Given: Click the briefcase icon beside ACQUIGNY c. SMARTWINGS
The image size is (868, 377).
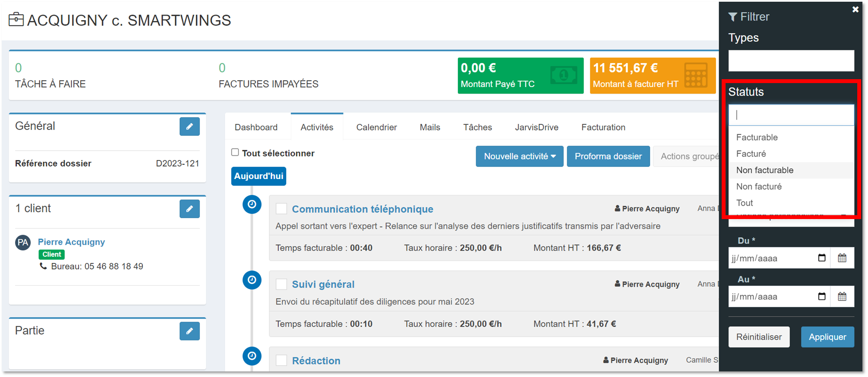Looking at the screenshot, I should (x=16, y=20).
